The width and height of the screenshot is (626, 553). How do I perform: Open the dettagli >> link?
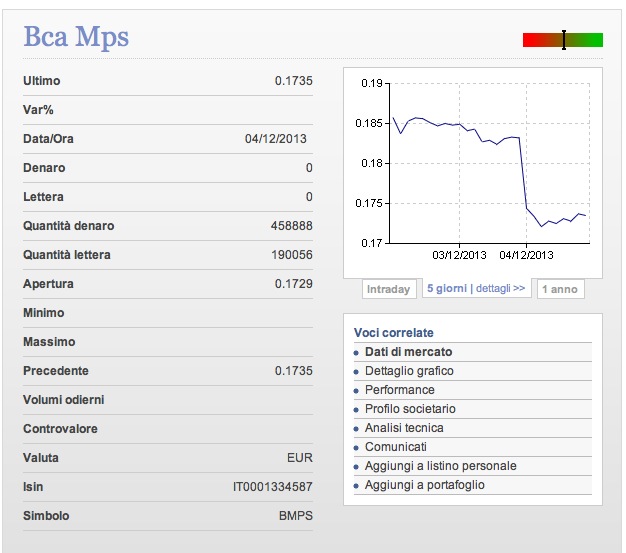500,288
